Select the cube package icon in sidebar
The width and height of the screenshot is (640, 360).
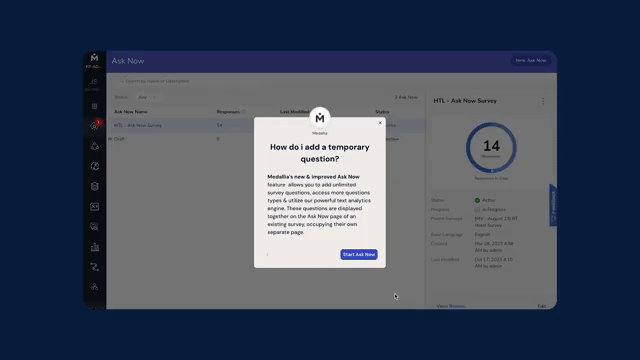pyautogui.click(x=94, y=187)
